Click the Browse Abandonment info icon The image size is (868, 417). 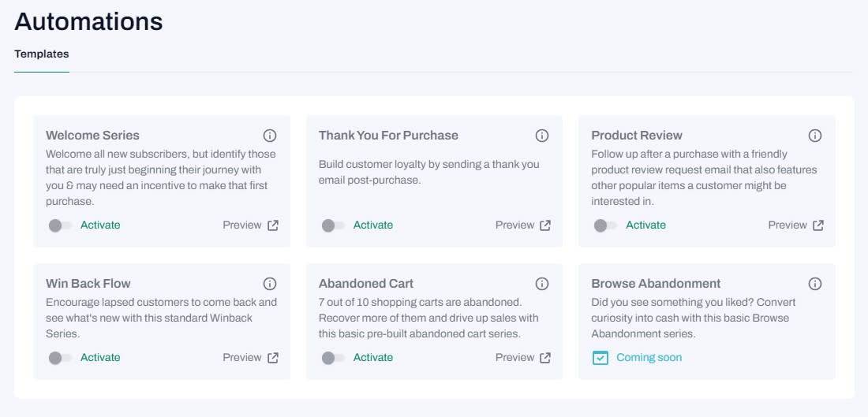(x=815, y=284)
